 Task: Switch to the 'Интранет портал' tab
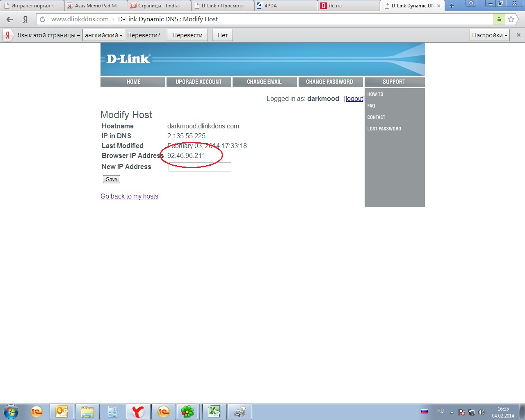32,6
